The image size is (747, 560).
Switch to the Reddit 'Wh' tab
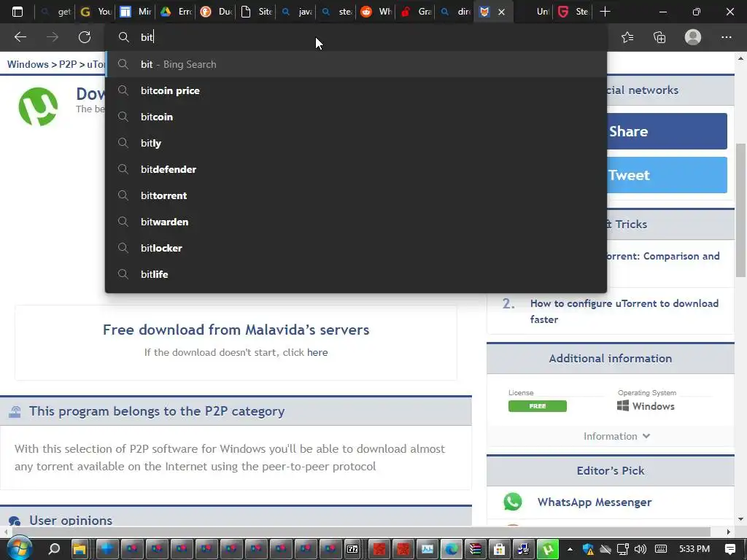376,12
